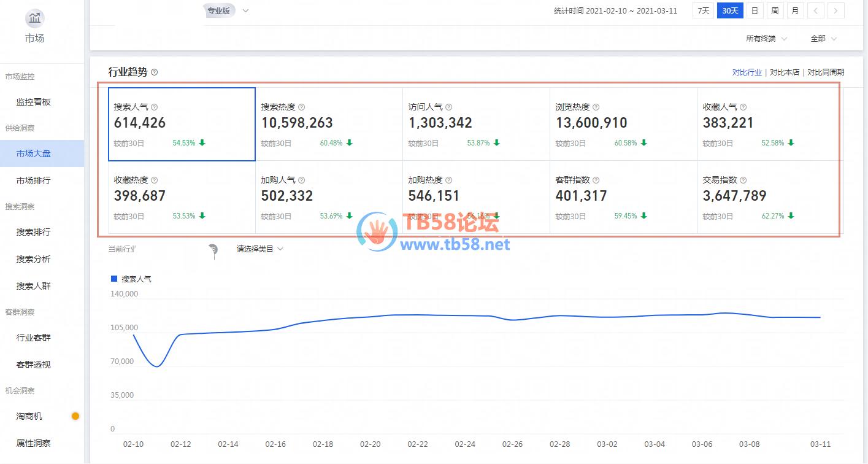Screen dimensions: 868x464
Task: Select the 收藏热度 metric card
Action: tap(182, 198)
